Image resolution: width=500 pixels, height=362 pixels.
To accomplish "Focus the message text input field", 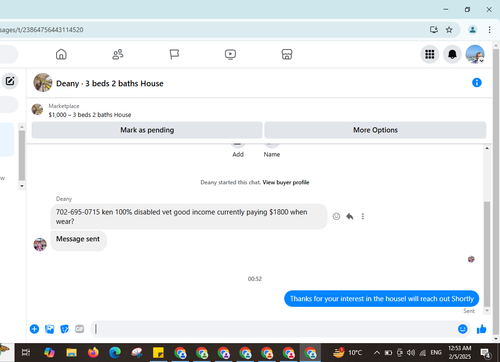I will point(273,329).
